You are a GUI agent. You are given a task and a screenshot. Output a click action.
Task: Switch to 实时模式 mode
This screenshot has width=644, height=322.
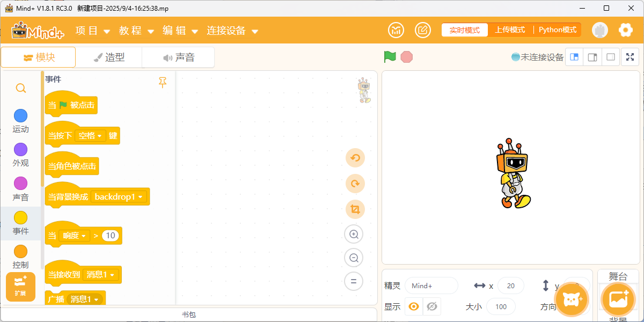pyautogui.click(x=465, y=30)
